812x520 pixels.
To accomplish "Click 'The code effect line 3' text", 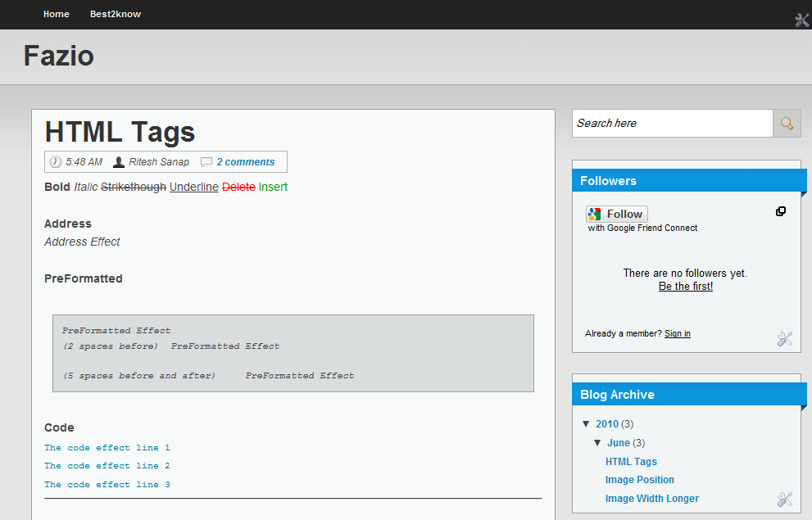I will click(x=107, y=484).
